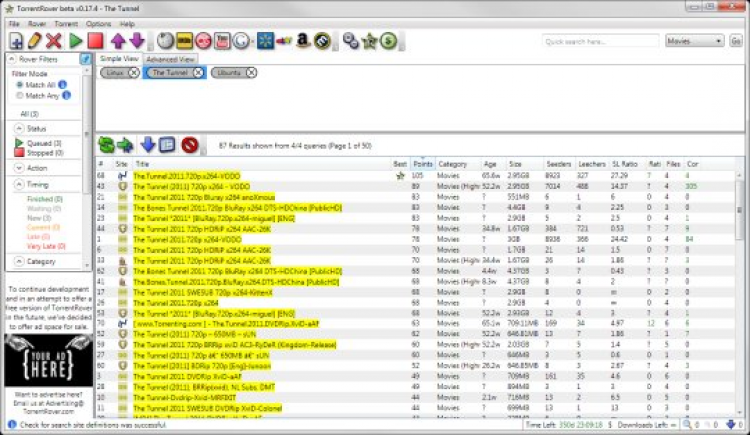Click the info icon next to Match Any

point(66,95)
